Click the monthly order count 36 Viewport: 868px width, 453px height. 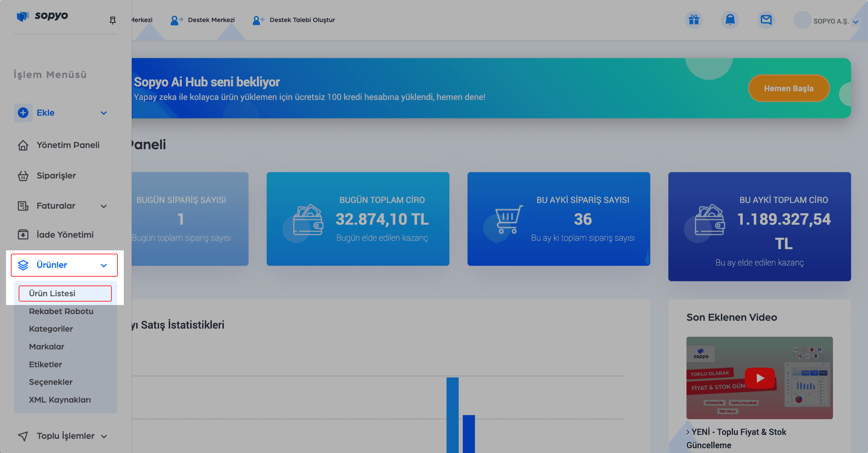point(583,219)
